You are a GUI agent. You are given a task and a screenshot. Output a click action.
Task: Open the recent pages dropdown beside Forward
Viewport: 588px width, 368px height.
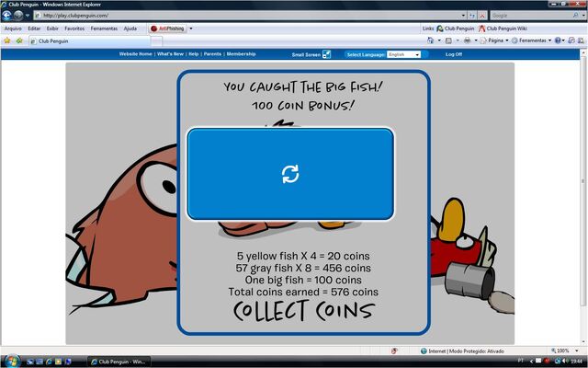pos(28,16)
